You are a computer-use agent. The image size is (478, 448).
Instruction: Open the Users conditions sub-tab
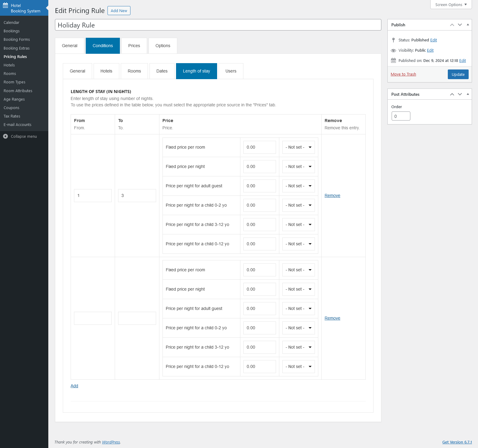pyautogui.click(x=231, y=71)
